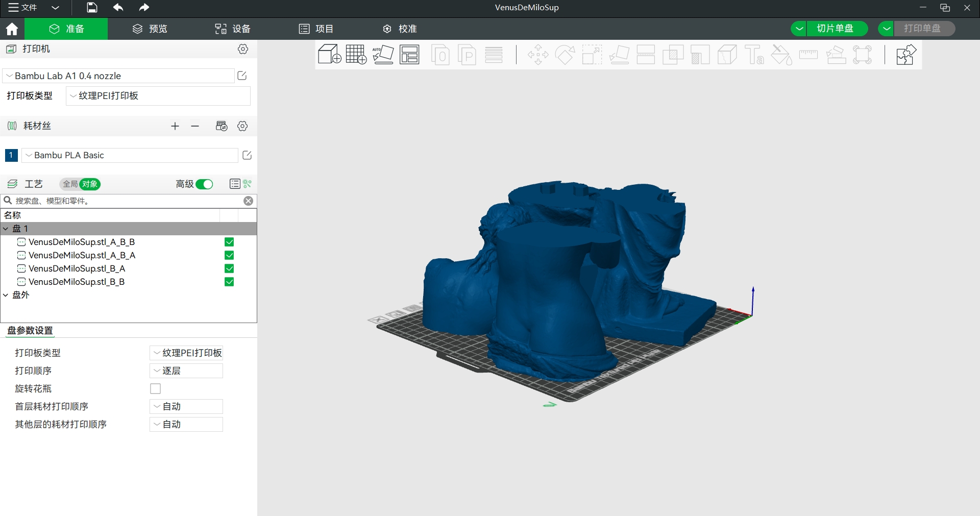
Task: Switch the 全局 / 对象 process toggle
Action: pos(80,184)
